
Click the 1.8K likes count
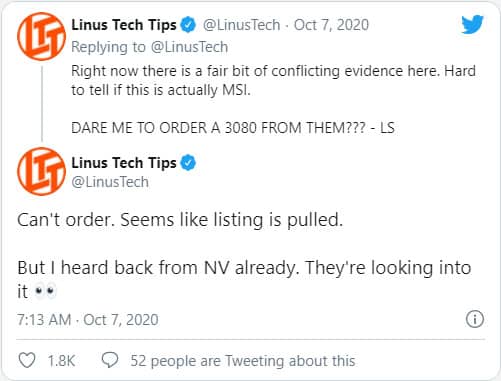[x=61, y=361]
